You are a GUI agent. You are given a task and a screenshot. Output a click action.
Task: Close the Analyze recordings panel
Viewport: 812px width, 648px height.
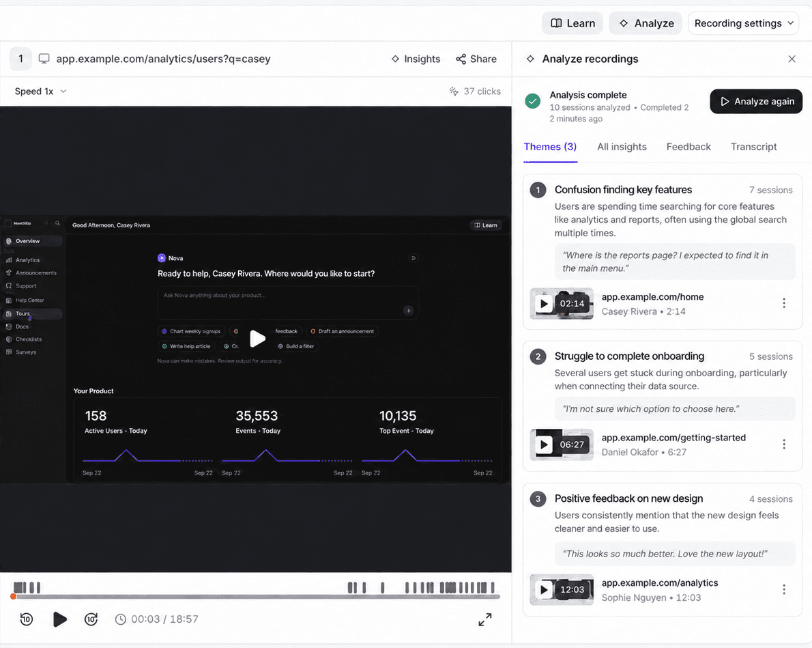tap(792, 59)
